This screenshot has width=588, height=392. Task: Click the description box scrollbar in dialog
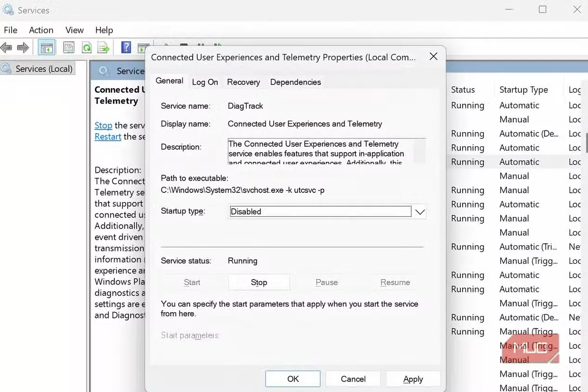click(x=419, y=151)
